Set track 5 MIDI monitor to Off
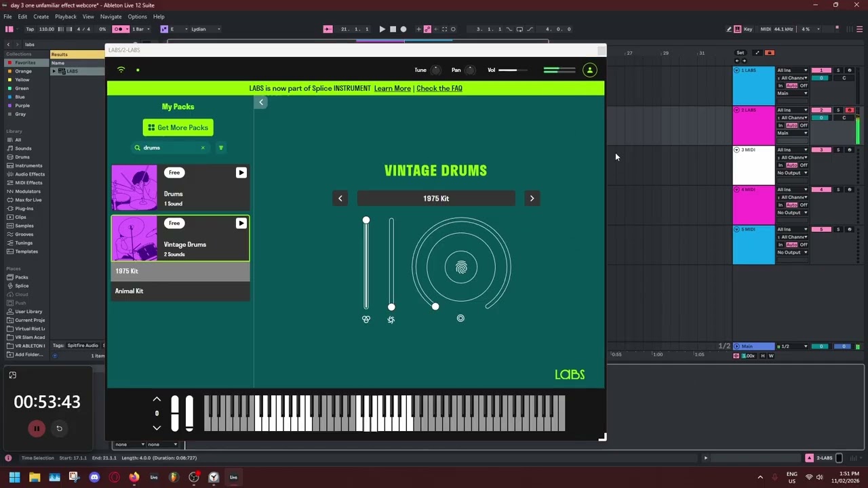 [x=804, y=245]
